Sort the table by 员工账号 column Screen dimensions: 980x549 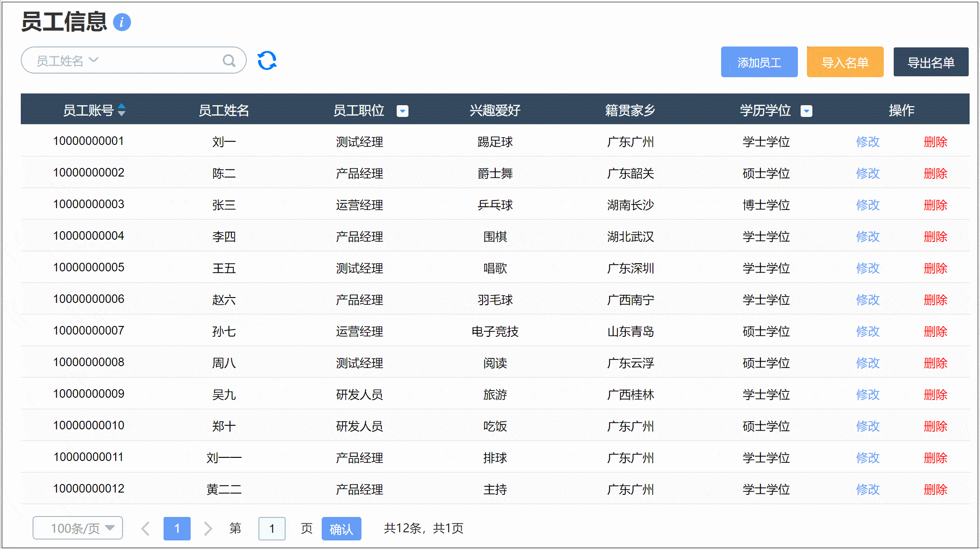(121, 110)
